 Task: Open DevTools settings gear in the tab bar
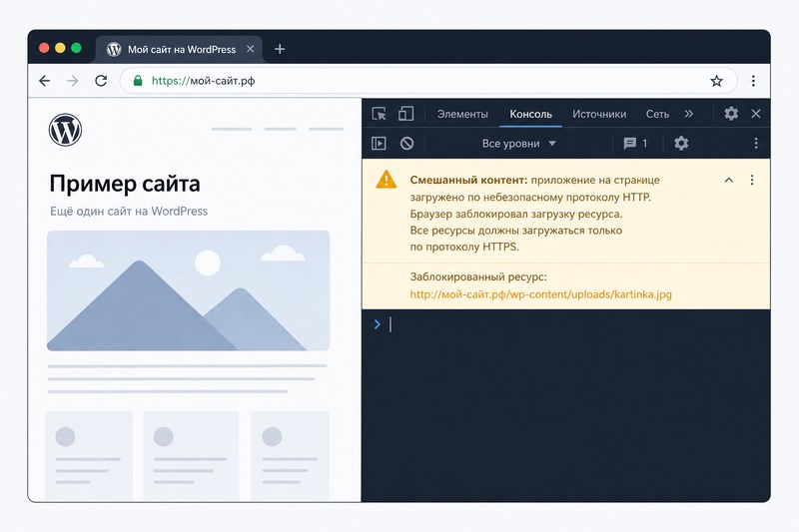731,113
